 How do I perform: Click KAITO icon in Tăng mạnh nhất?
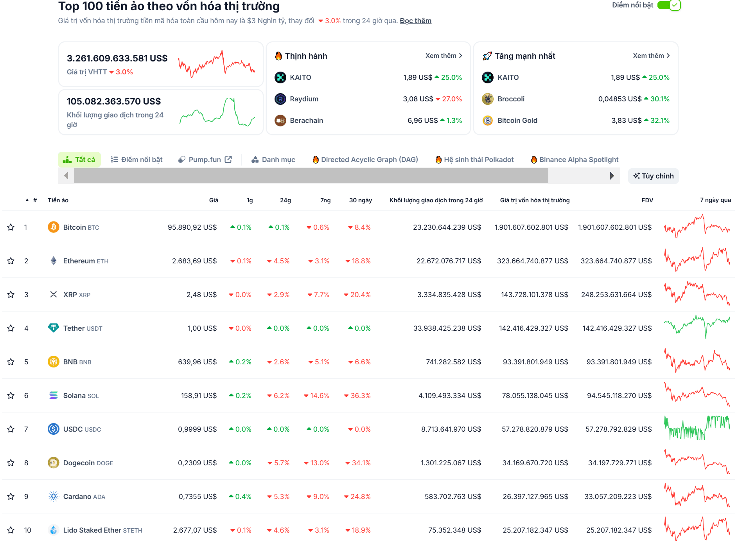[x=488, y=77]
